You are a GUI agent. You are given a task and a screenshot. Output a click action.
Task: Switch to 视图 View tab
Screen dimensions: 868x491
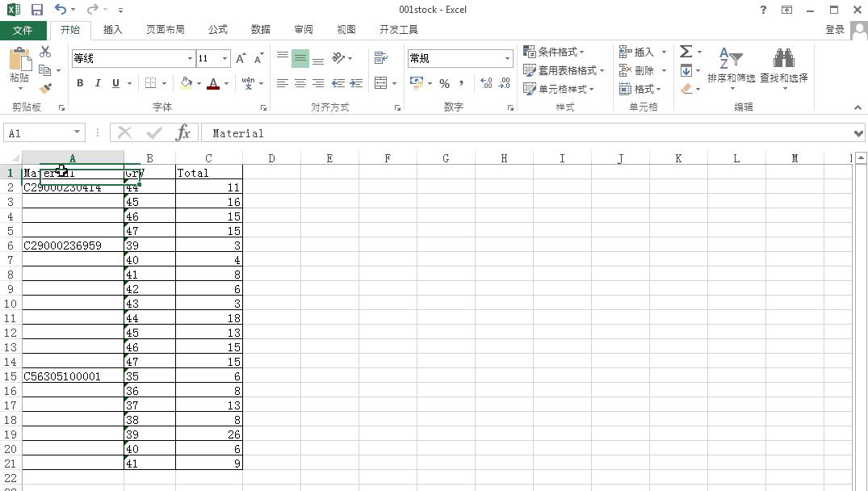[x=346, y=30]
